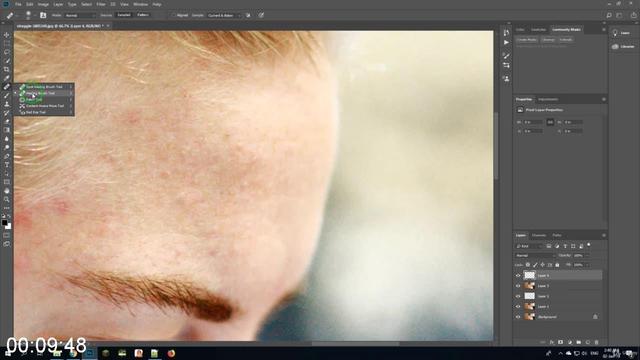Open the Brush Settings panel icon

tap(507, 56)
